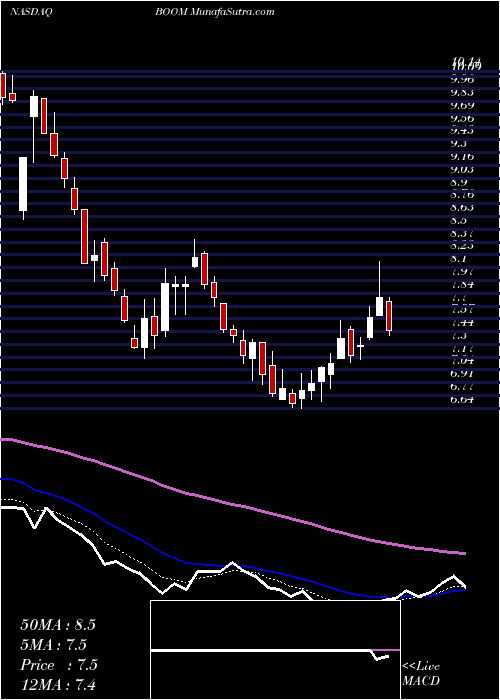Click the 7.04 price axis label

tap(462, 361)
